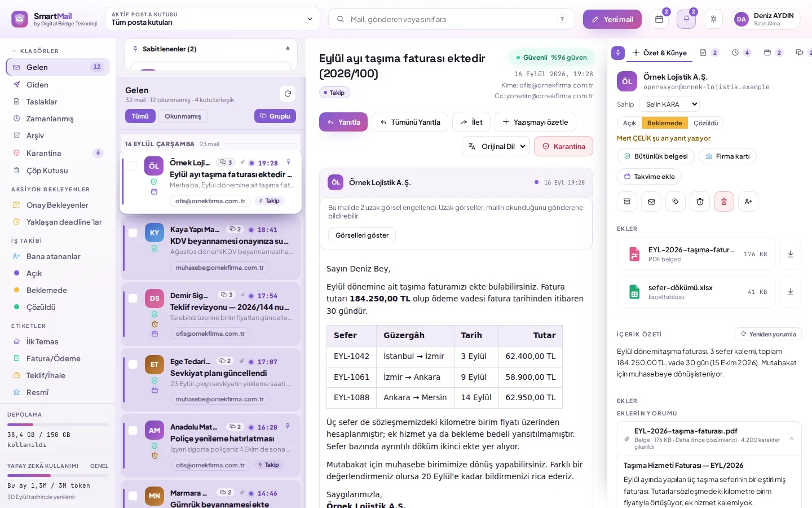Image resolution: width=812 pixels, height=508 pixels.
Task: Click the tag icon in the details panel
Action: point(676,202)
